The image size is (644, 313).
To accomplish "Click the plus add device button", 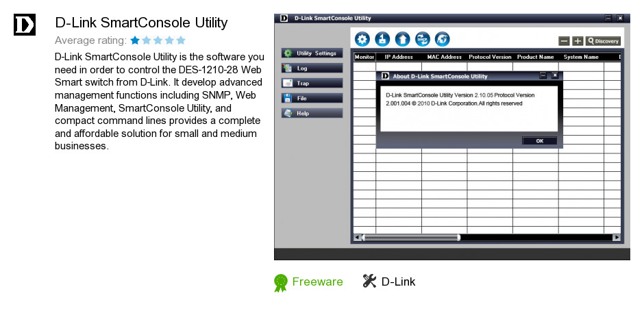I will pos(578,41).
